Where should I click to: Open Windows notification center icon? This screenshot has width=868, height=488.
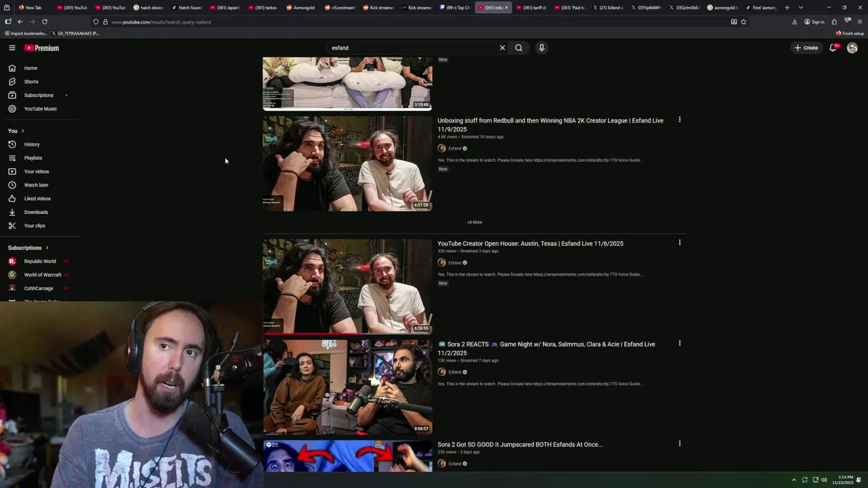point(859,480)
